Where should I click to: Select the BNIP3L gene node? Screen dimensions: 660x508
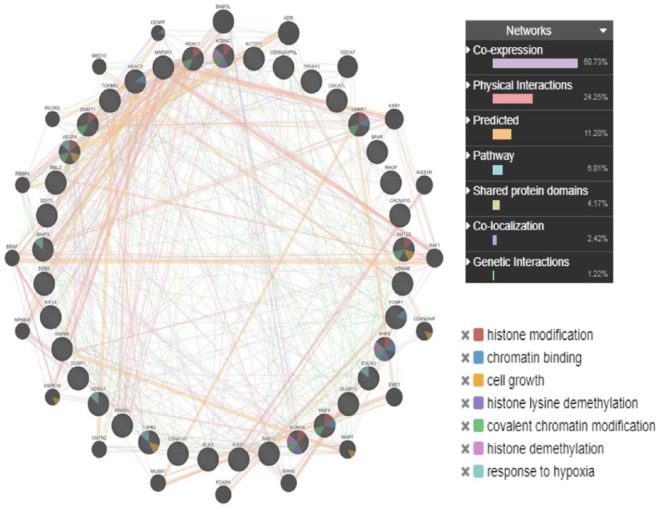pos(223,21)
